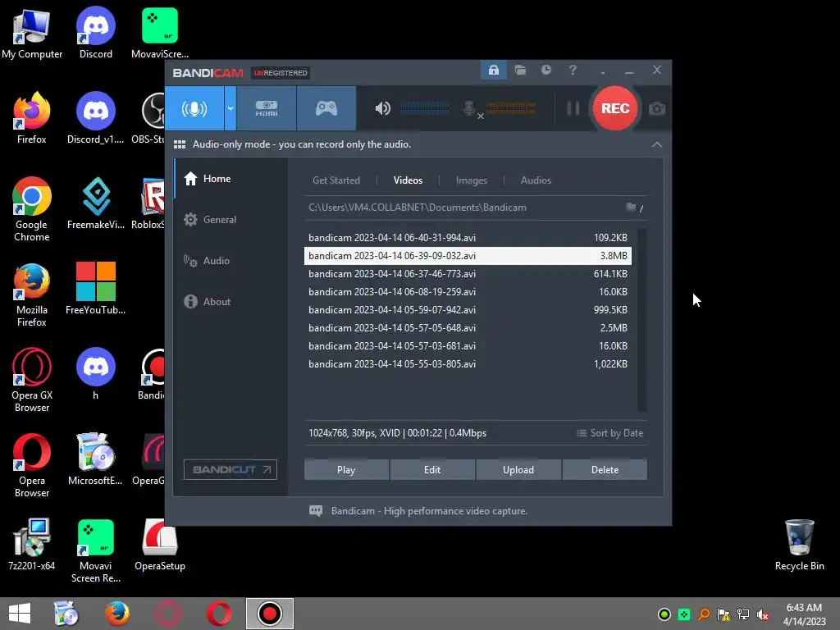Select bandicam 2023-04-14 05-55-03-805.avi
Viewport: 840px width, 630px height.
click(x=468, y=364)
